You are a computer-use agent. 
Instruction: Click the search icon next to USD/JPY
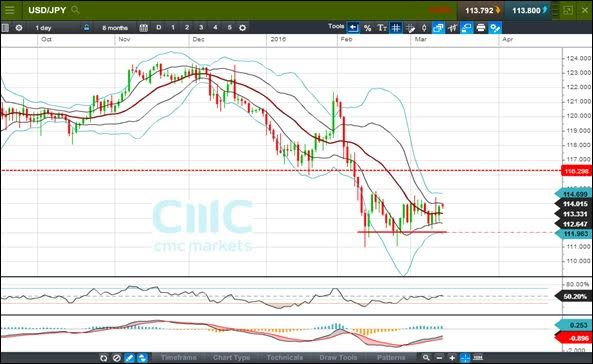(75, 10)
